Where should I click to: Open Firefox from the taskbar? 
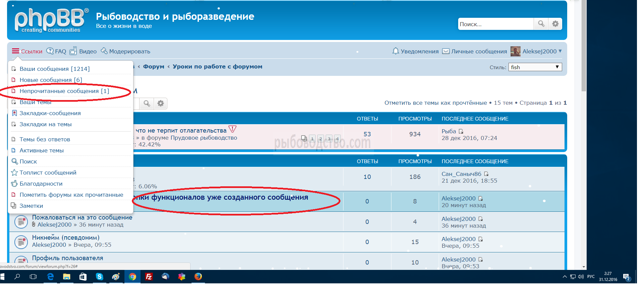[x=198, y=277]
